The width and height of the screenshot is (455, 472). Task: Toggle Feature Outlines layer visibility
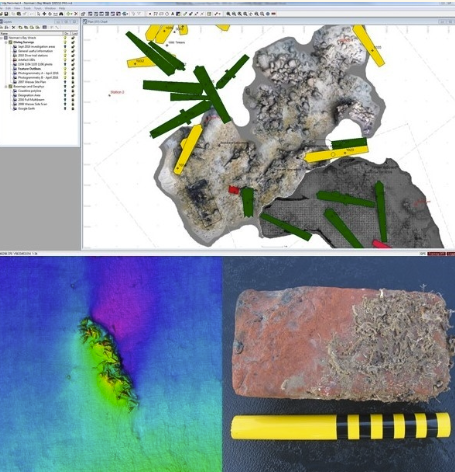pyautogui.click(x=65, y=69)
